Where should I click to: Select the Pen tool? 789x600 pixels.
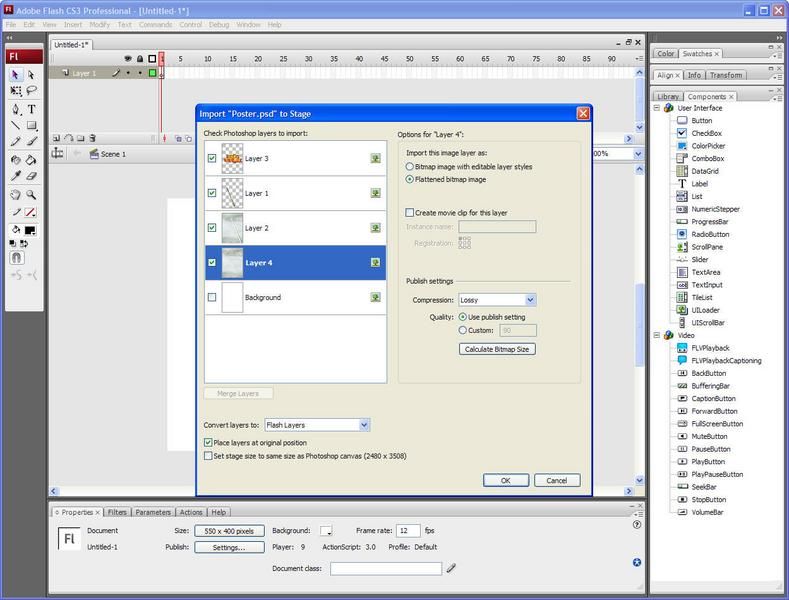[16, 109]
